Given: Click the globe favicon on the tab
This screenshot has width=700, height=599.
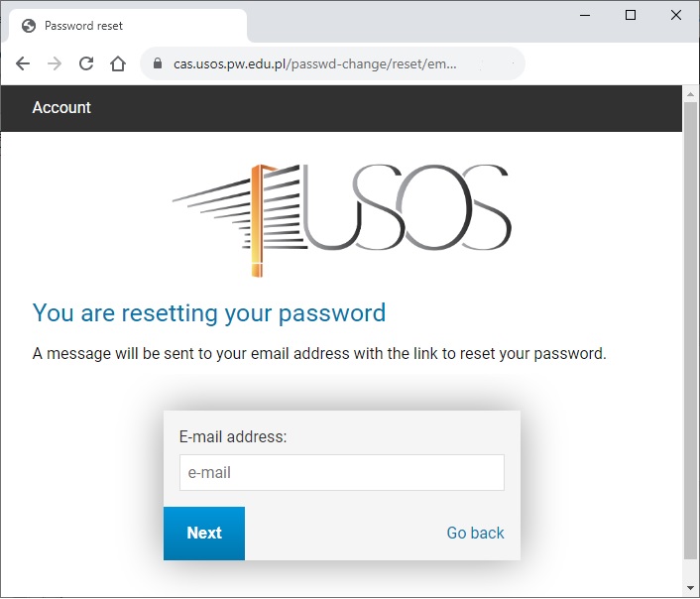Looking at the screenshot, I should (29, 26).
